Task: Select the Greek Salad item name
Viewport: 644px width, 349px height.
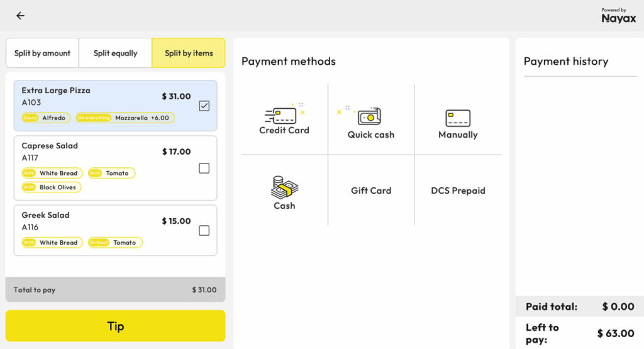Action: point(45,215)
